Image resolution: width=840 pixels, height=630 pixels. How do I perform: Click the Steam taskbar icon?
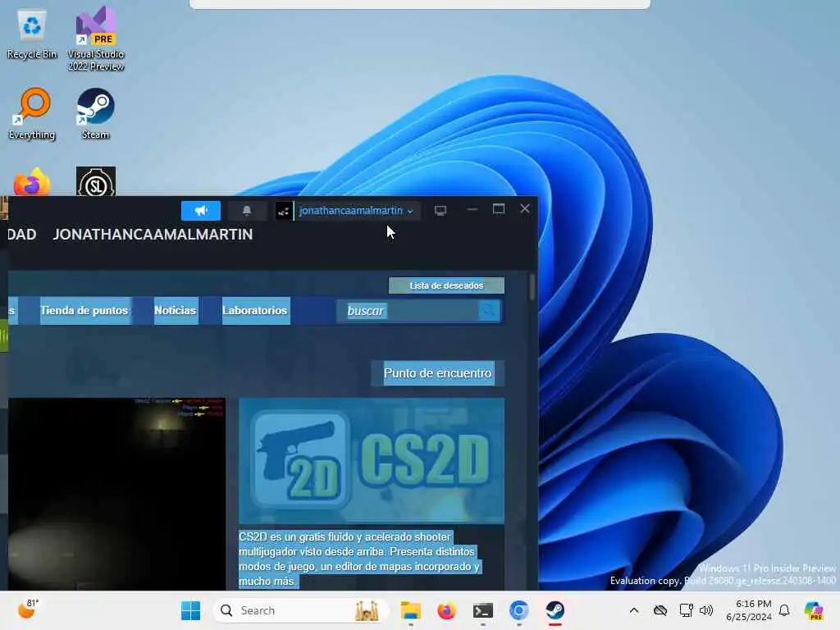click(x=555, y=610)
